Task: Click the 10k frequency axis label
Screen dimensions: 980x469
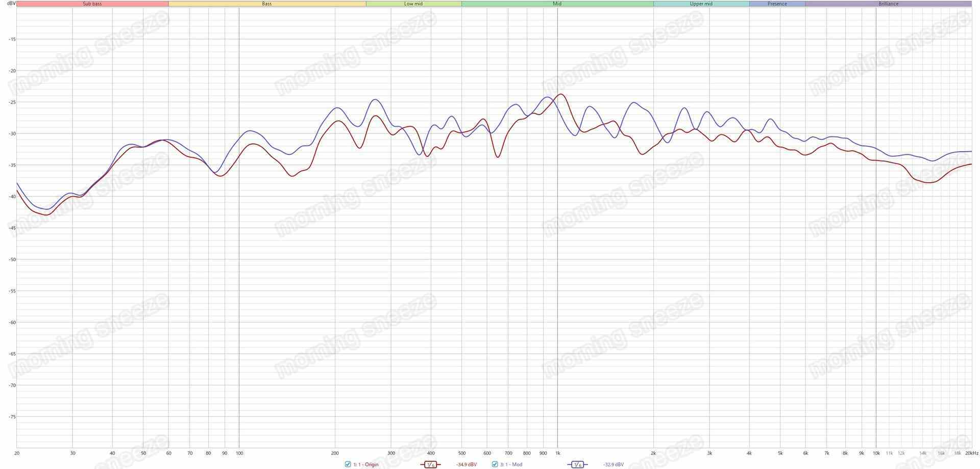Action: point(876,453)
